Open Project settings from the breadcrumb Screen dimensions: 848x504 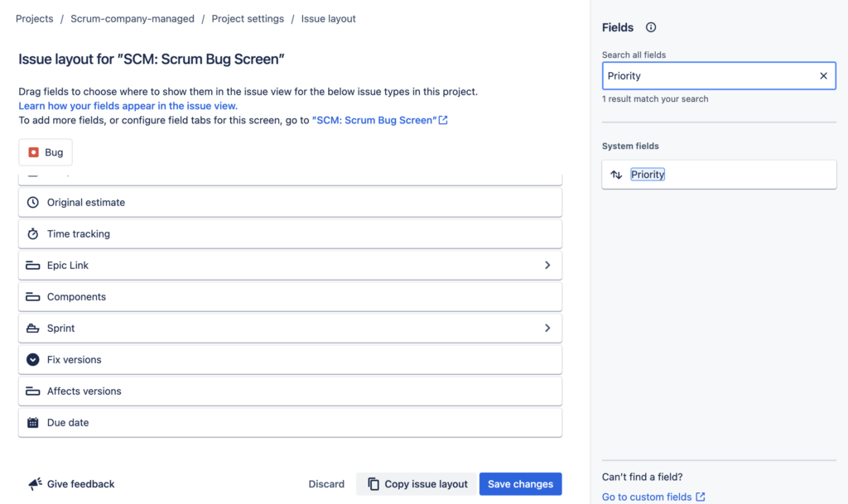click(248, 18)
